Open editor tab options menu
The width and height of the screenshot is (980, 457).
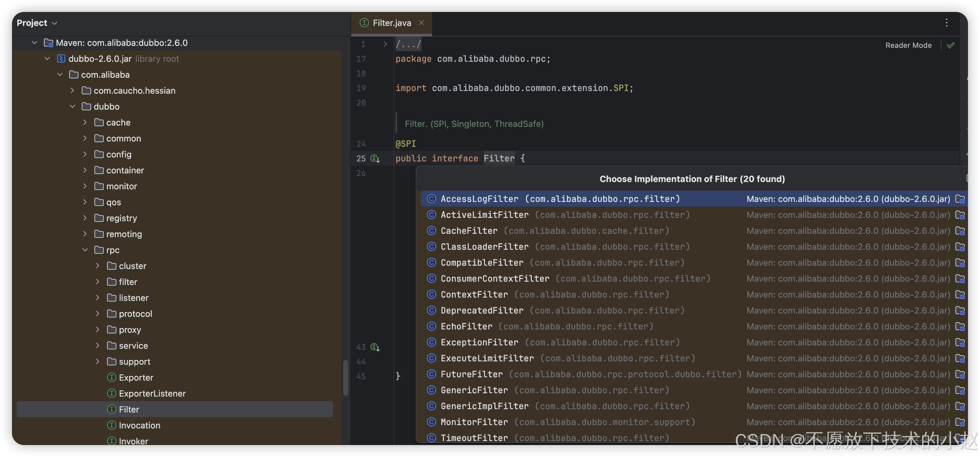(x=946, y=23)
